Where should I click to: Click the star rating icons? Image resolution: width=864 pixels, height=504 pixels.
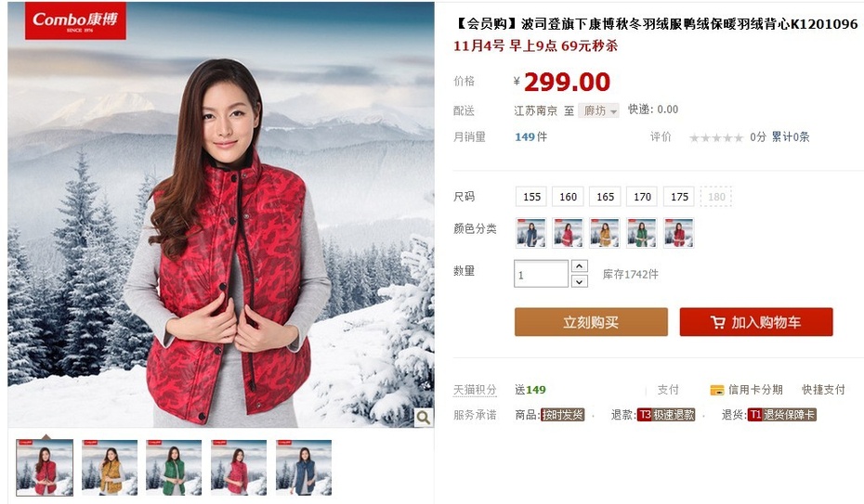(x=715, y=137)
